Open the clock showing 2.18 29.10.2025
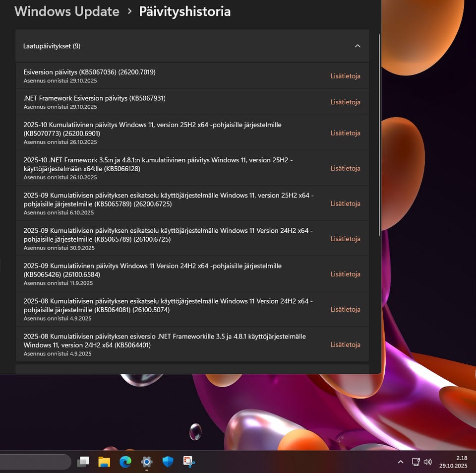 click(453, 462)
